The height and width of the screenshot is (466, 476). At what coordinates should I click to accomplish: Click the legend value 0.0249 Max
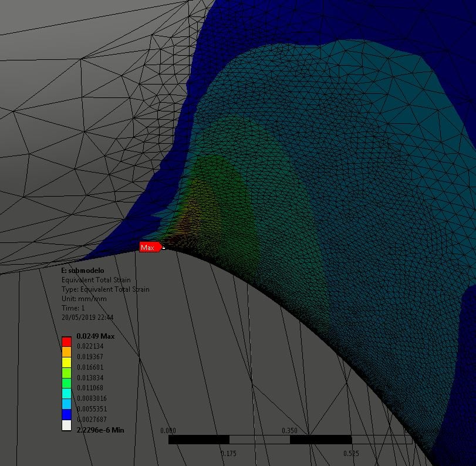coord(95,336)
